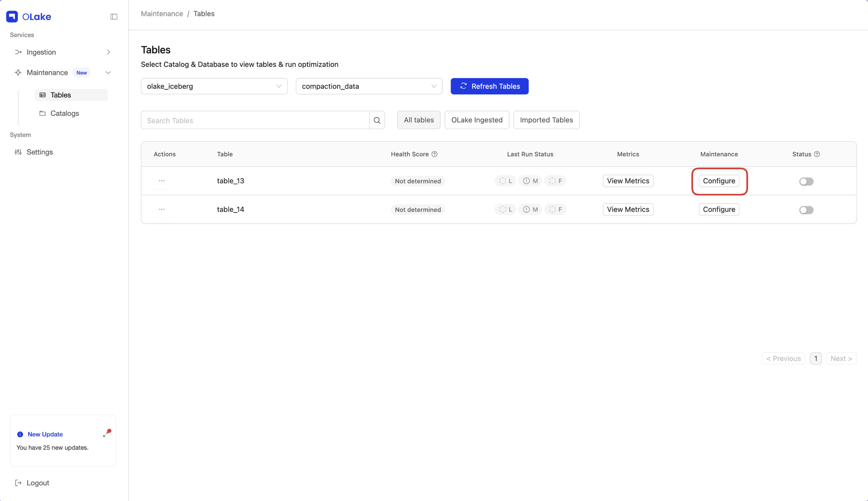Open Catalogs via the folder icon
This screenshot has width=868, height=501.
click(x=42, y=113)
